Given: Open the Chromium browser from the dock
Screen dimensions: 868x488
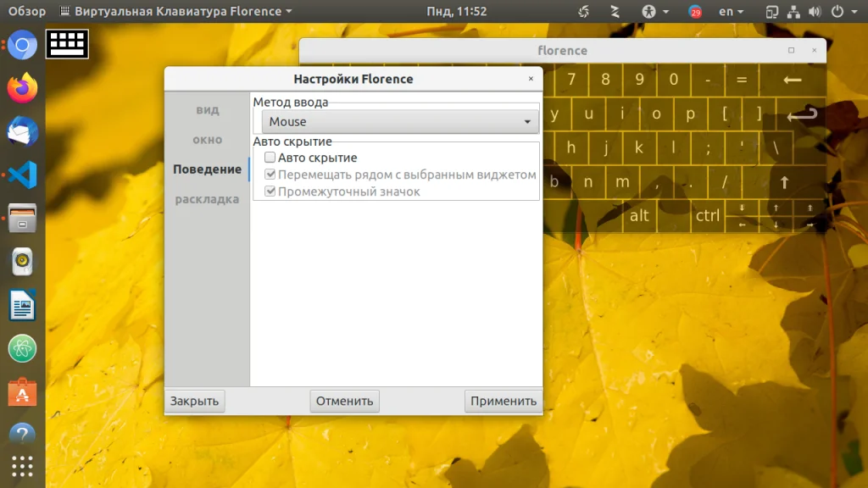Looking at the screenshot, I should tap(22, 45).
